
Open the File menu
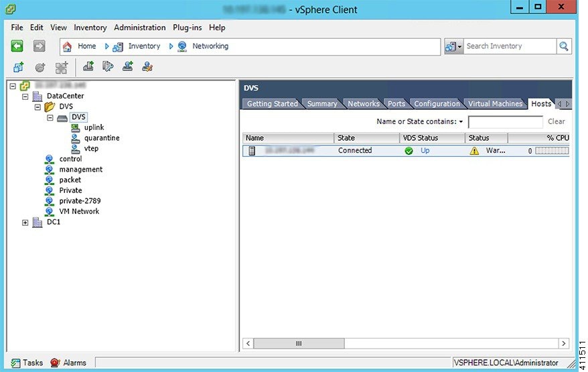(x=17, y=27)
